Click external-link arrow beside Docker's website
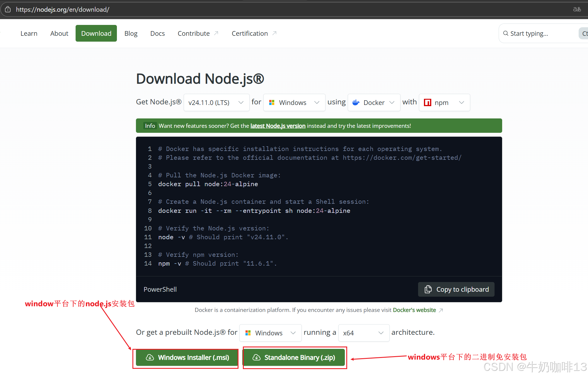 coord(441,310)
